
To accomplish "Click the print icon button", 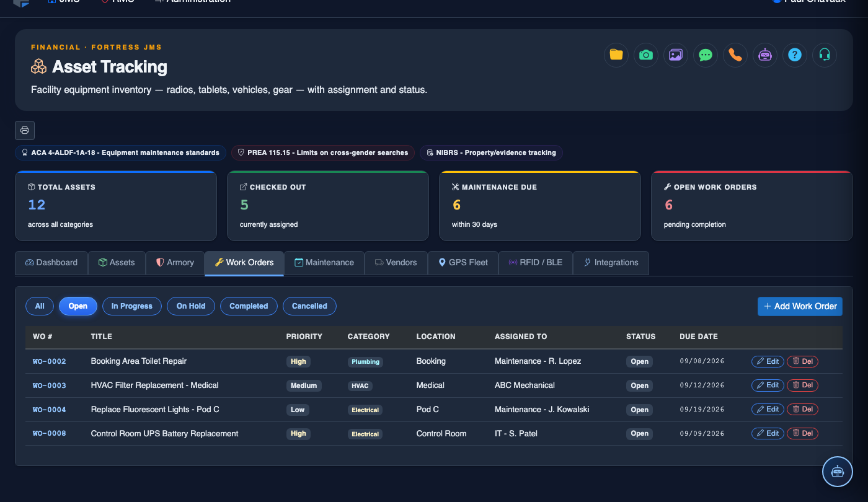I will pos(25,130).
